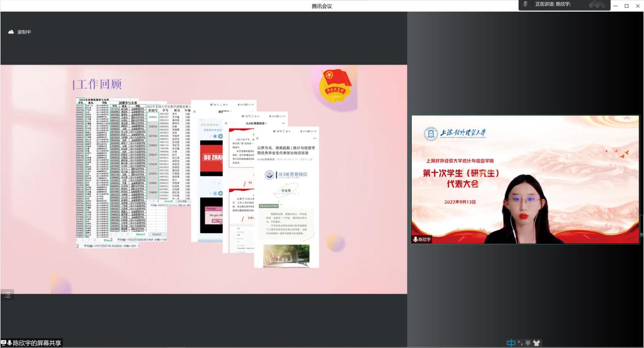Click the 录制中 recording status text
This screenshot has height=348, width=644.
point(24,32)
